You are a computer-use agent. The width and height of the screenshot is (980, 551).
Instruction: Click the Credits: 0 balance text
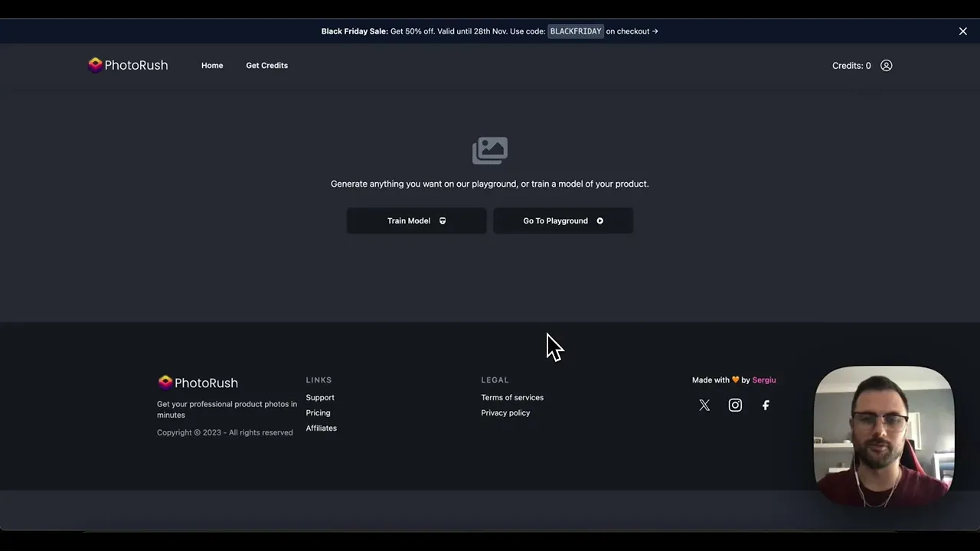(x=851, y=66)
